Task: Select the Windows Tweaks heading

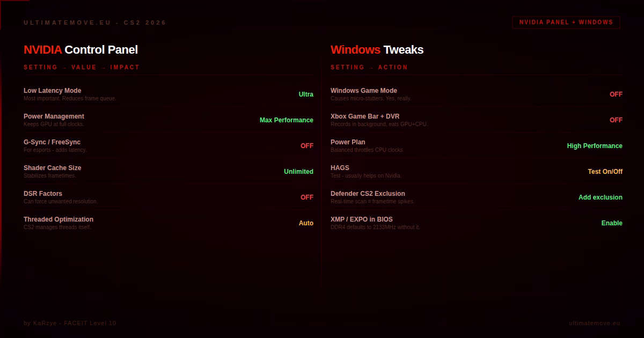Action: click(377, 50)
